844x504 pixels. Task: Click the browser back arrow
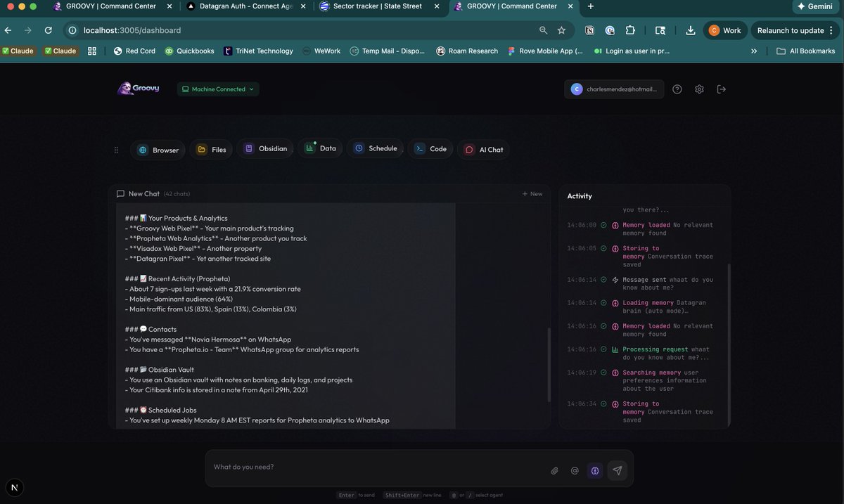click(8, 30)
